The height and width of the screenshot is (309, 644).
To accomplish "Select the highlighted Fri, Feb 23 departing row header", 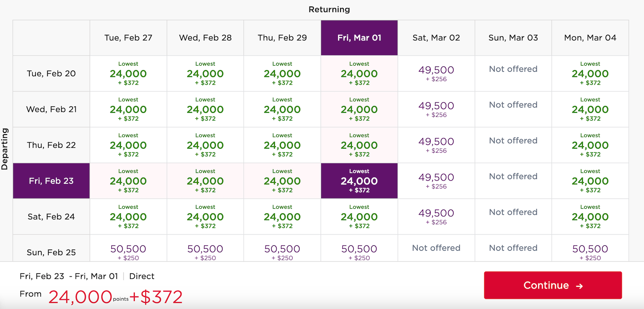I will pos(51,180).
